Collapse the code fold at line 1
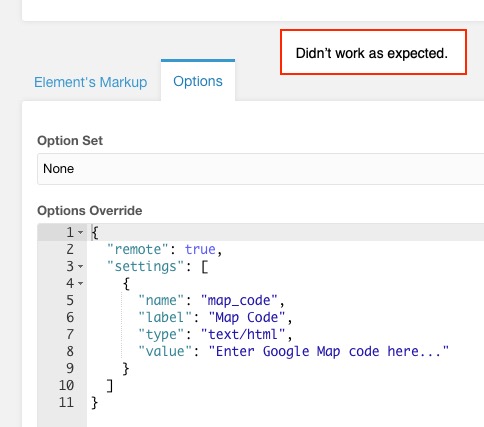 tap(80, 232)
